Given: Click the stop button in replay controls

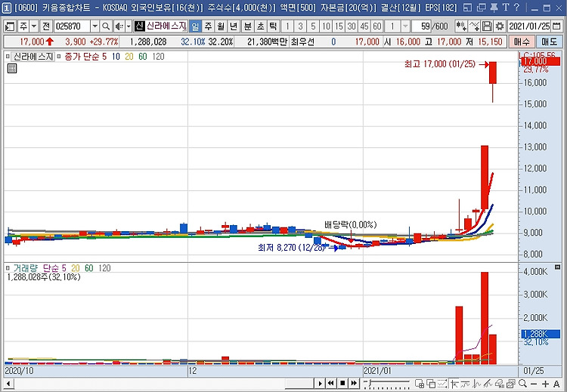Looking at the screenshot, I should click(x=342, y=384).
